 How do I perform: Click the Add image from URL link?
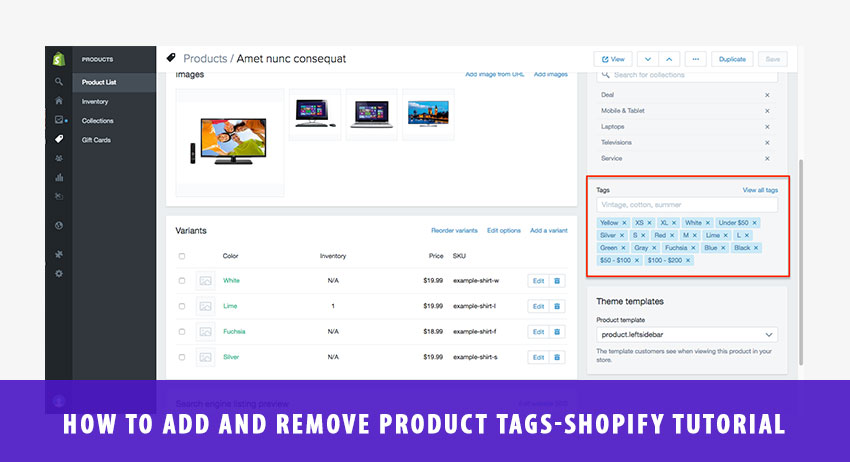pos(494,74)
